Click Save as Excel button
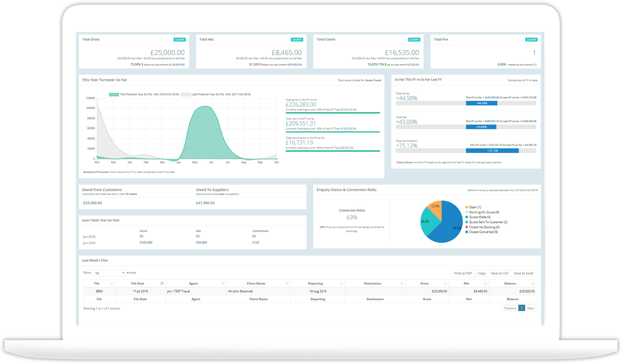The width and height of the screenshot is (622, 364). [523, 273]
